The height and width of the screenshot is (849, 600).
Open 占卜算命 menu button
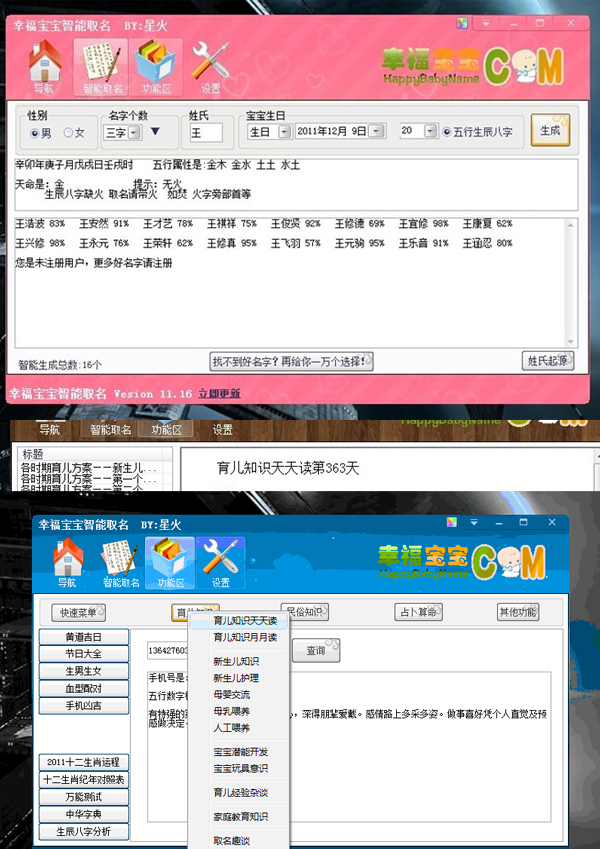click(419, 612)
